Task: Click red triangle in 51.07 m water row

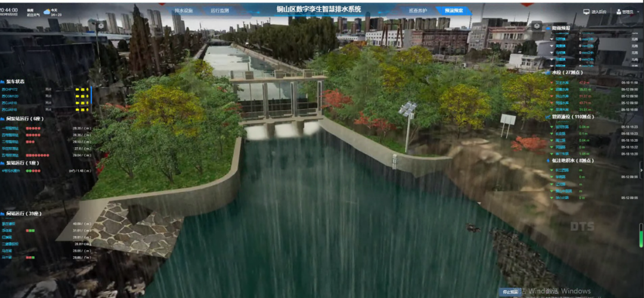Action: point(551,96)
